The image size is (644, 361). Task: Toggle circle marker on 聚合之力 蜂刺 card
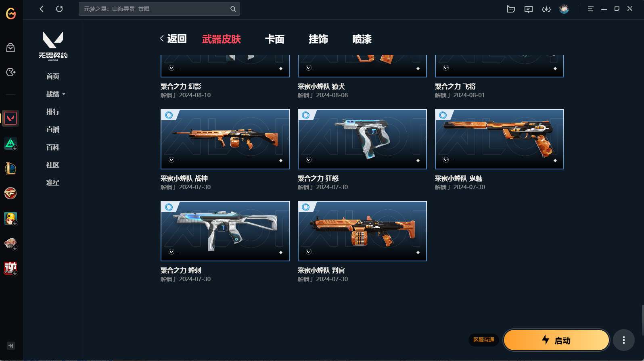[169, 207]
